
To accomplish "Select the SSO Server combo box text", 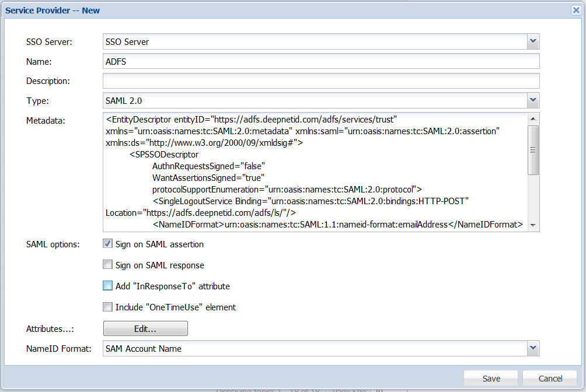I will [314, 41].
